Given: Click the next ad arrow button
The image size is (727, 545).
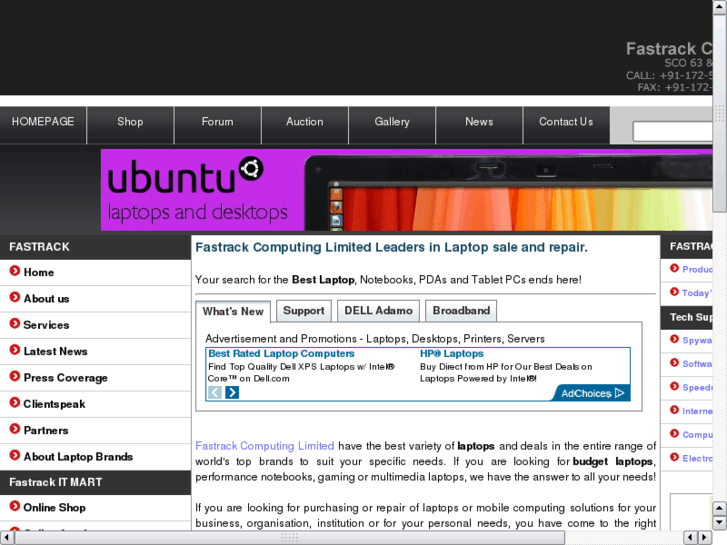Looking at the screenshot, I should click(232, 392).
